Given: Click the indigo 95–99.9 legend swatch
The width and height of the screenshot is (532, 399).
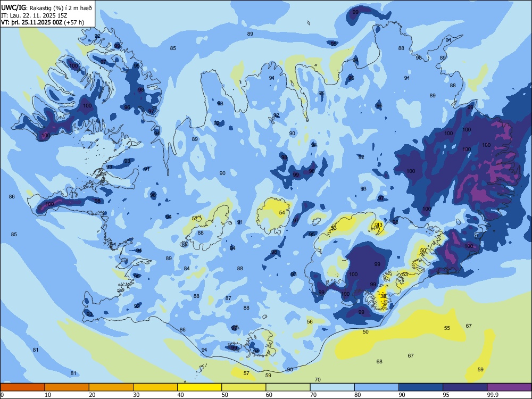Looking at the screenshot, I should click(x=465, y=387).
